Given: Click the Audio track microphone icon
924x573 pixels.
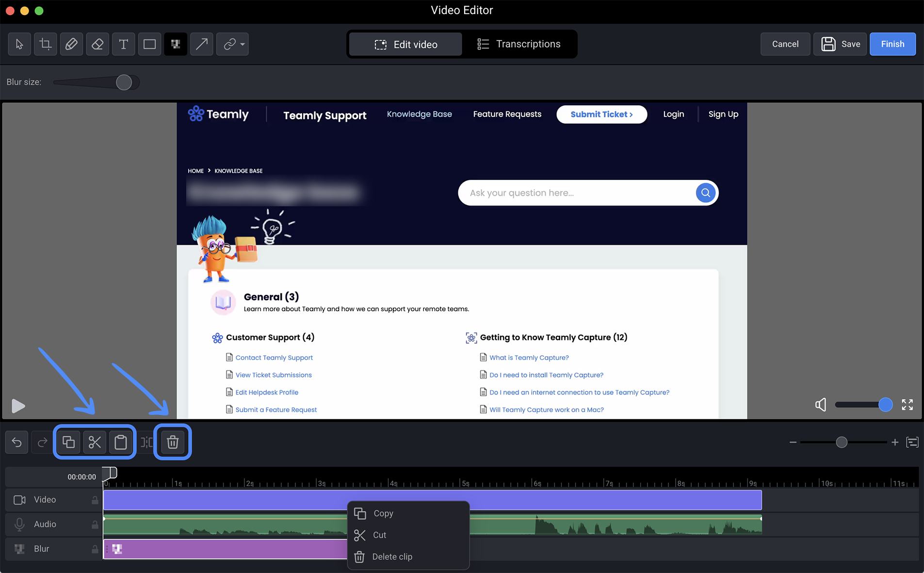Looking at the screenshot, I should pyautogui.click(x=20, y=525).
